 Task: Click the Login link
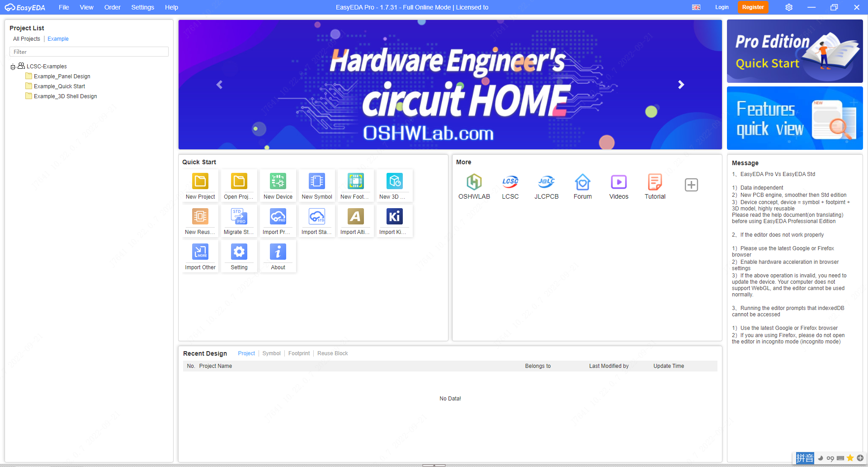(x=722, y=7)
